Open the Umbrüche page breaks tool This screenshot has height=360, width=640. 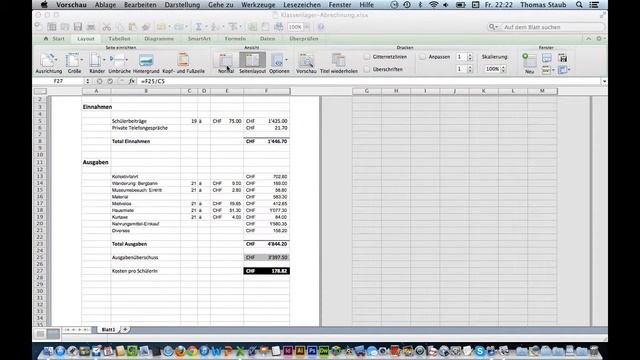click(x=120, y=63)
